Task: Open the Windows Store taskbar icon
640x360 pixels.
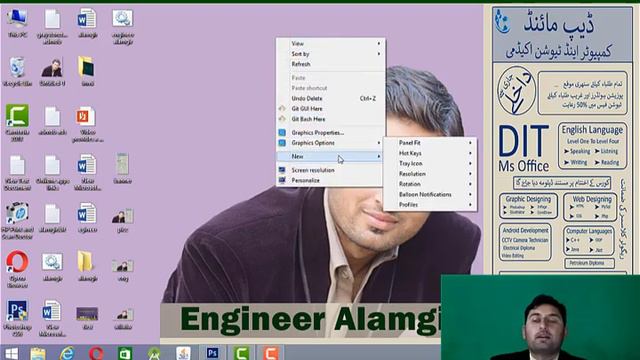Action: pos(125,353)
